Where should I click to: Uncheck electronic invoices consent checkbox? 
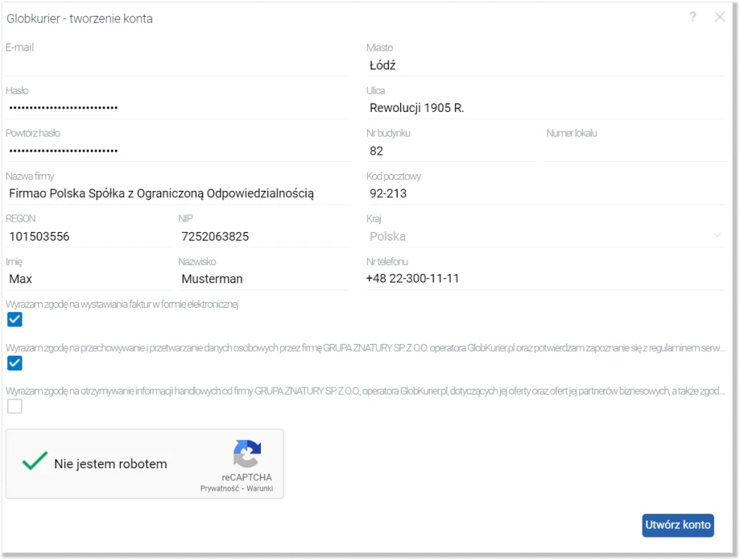pyautogui.click(x=14, y=319)
